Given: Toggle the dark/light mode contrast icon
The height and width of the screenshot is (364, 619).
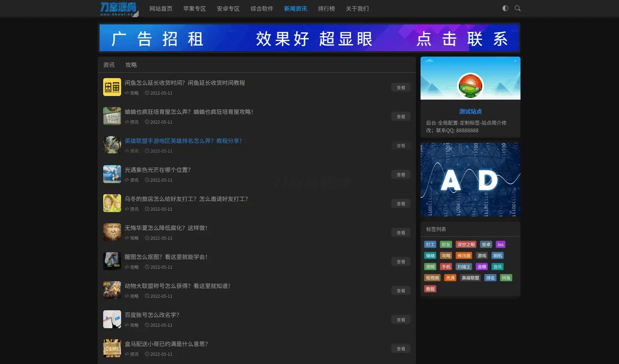Looking at the screenshot, I should tap(505, 8).
